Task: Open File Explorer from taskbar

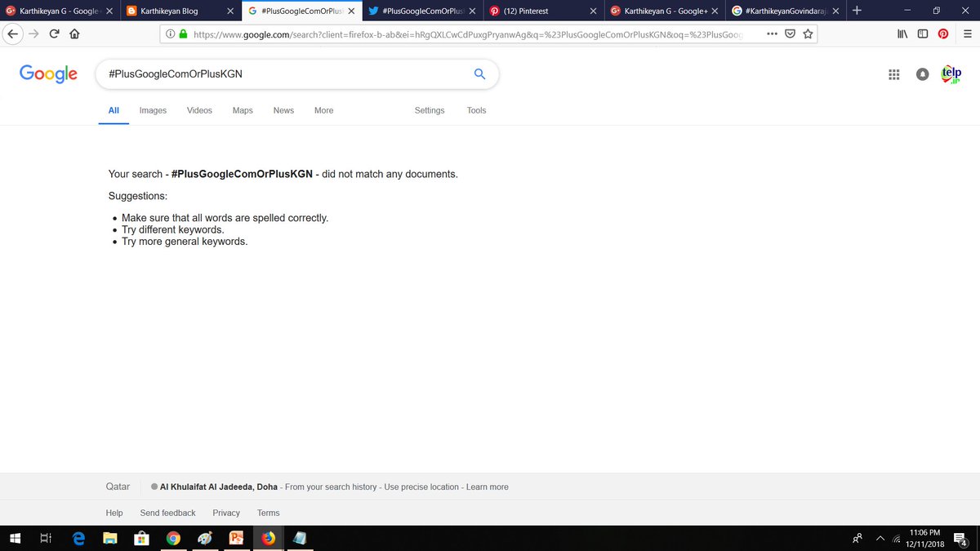Action: (109, 538)
